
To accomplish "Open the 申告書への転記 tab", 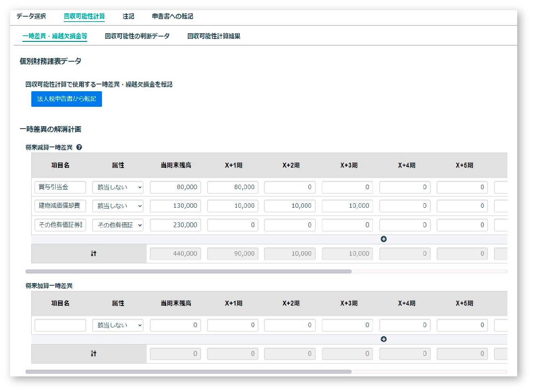I will pos(172,16).
